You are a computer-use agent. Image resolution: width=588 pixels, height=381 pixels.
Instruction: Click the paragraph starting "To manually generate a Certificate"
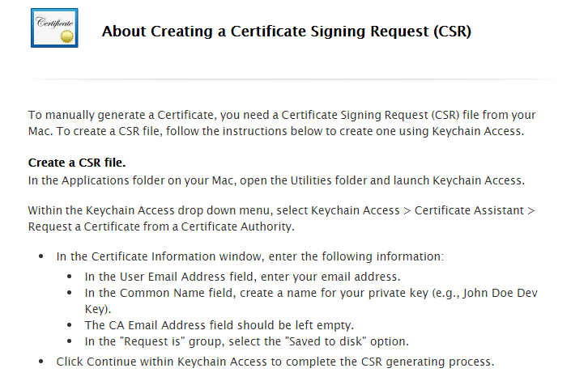[x=282, y=123]
